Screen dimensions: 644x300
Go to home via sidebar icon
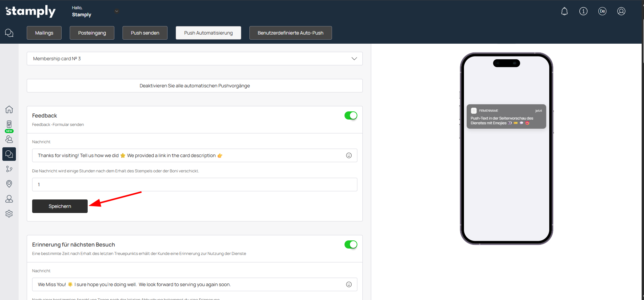point(9,109)
